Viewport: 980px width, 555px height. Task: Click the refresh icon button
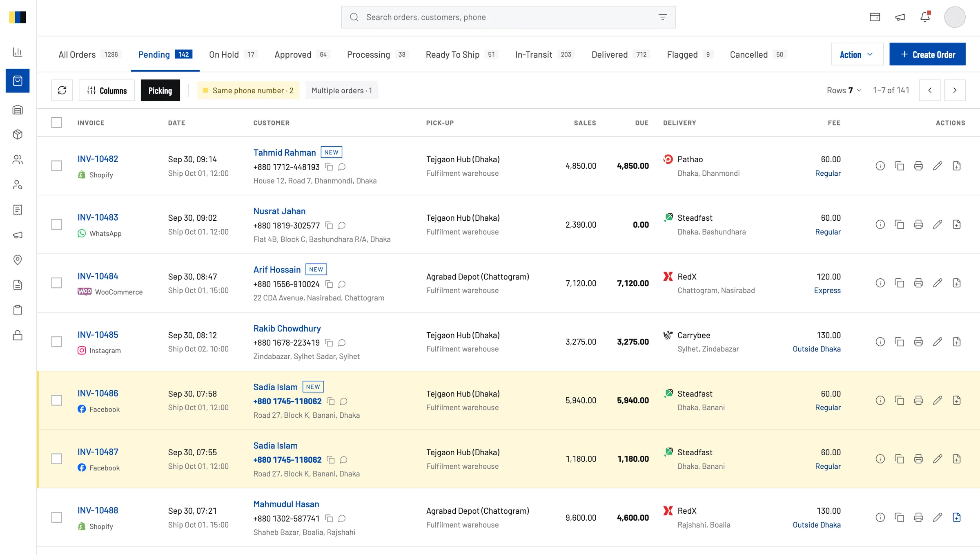62,90
